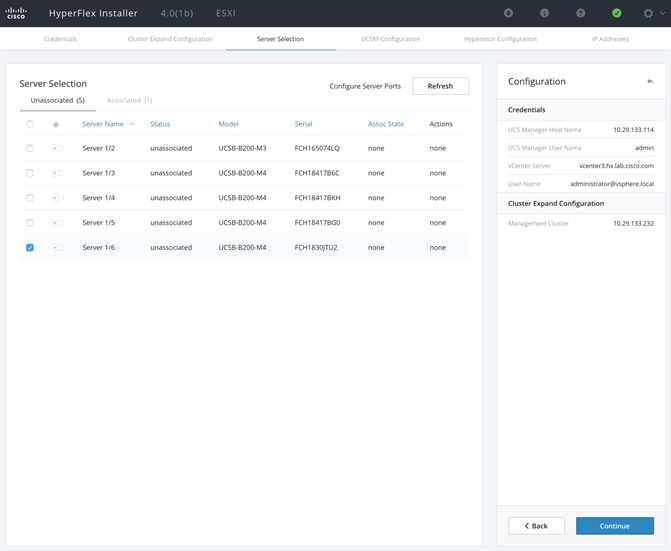Screen dimensions: 671x551
Task: Check the Server 1/2 checkbox
Action: click(x=30, y=148)
